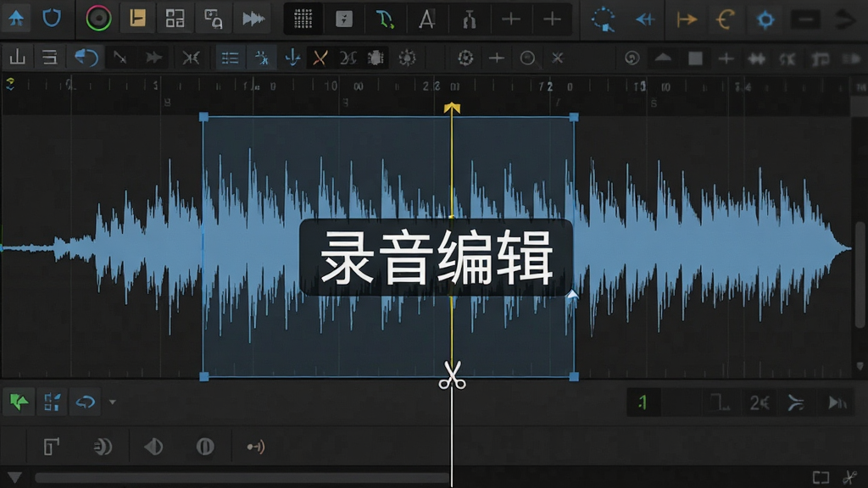The height and width of the screenshot is (488, 868).
Task: Toggle the blue sparkle cross tool button
Action: pyautogui.click(x=261, y=58)
